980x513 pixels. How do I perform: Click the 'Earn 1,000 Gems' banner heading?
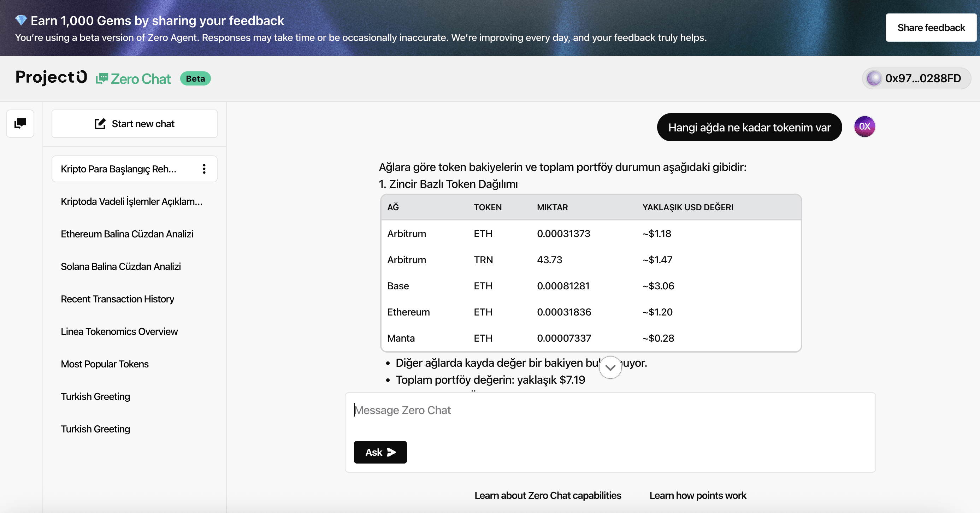coord(157,20)
